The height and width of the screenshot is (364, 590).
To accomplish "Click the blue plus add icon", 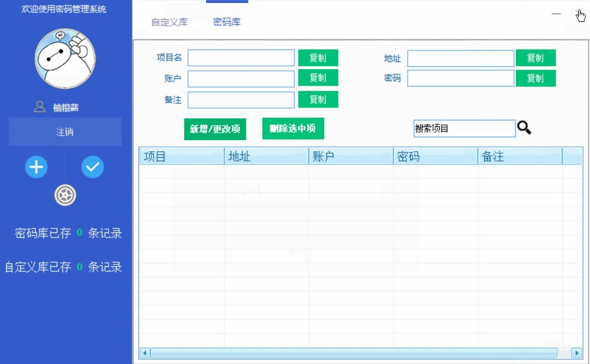I will tap(36, 167).
